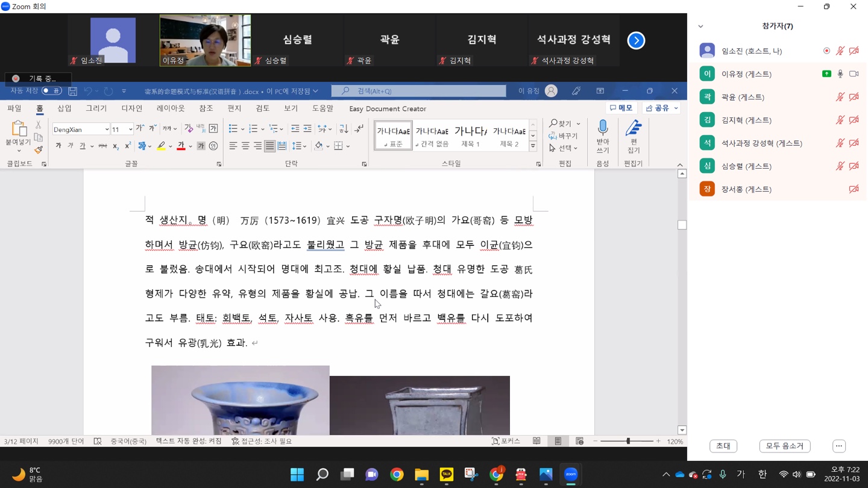868x488 pixels.
Task: Click the format painter brush icon
Action: pyautogui.click(x=39, y=149)
